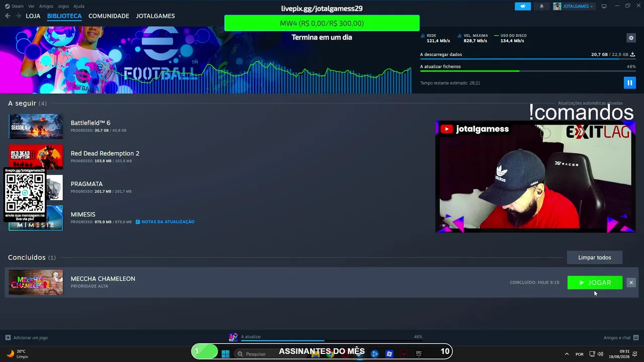This screenshot has width=644, height=362.
Task: Open the taskbar volume control
Action: (600, 354)
